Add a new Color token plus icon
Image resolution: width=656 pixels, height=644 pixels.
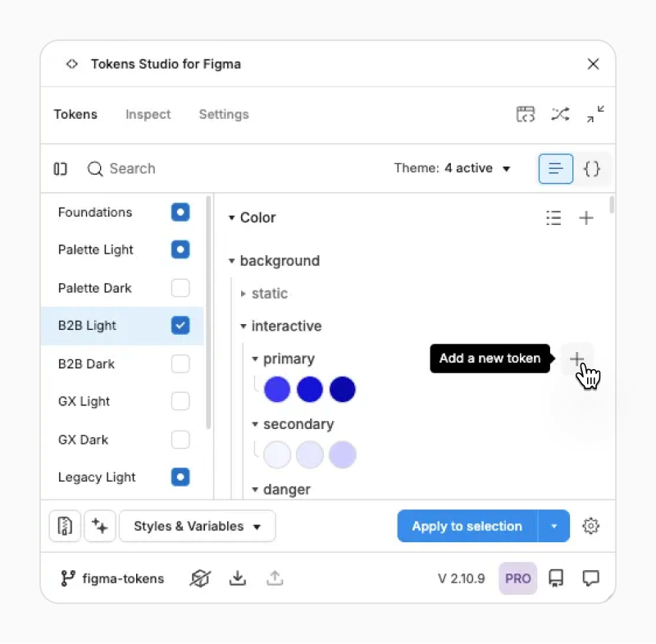click(x=586, y=218)
